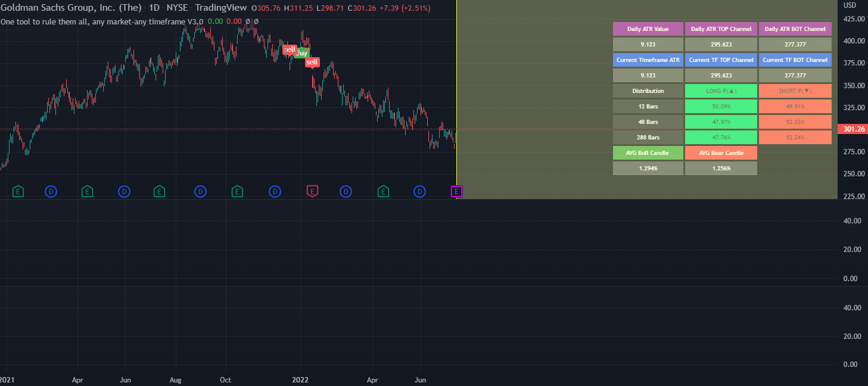Click the 1.256% average bear value
Screen dimensions: 868x386
click(721, 169)
